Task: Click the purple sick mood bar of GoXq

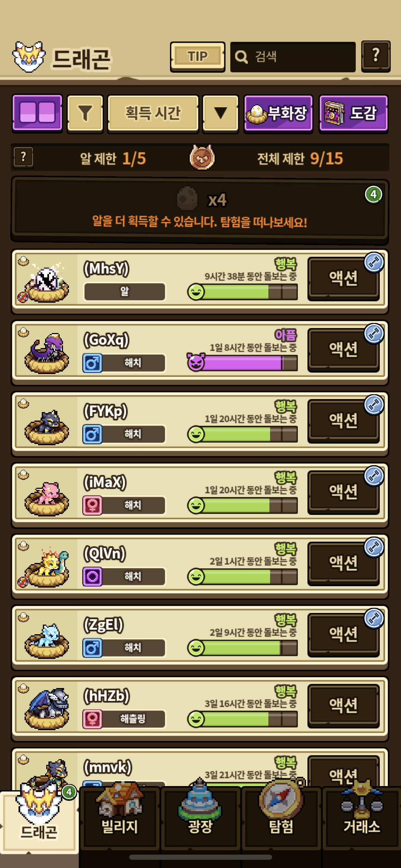Action: pos(242,363)
